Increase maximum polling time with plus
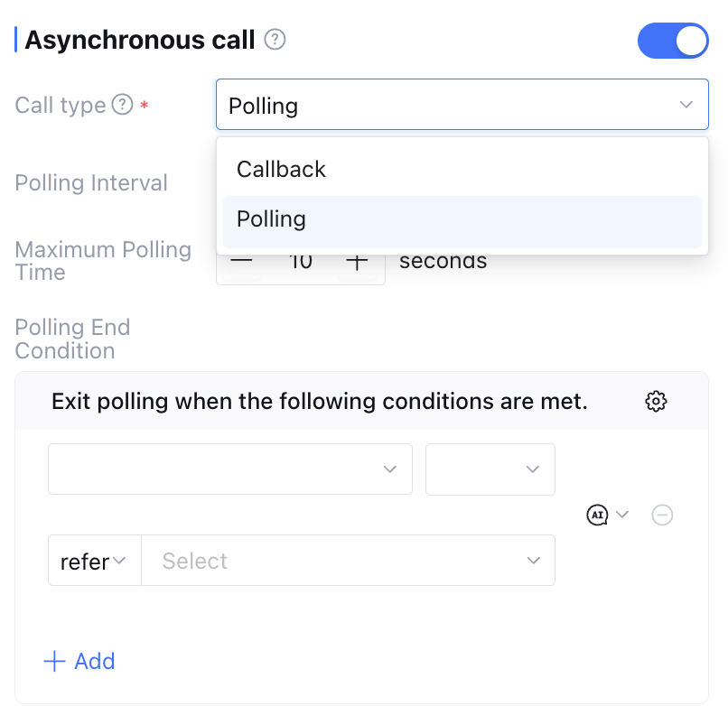 coord(358,263)
